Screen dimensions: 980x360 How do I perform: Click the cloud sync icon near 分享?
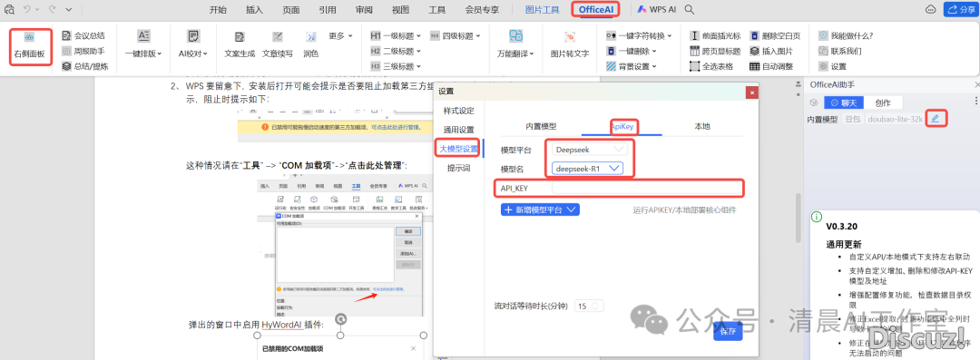[x=931, y=9]
